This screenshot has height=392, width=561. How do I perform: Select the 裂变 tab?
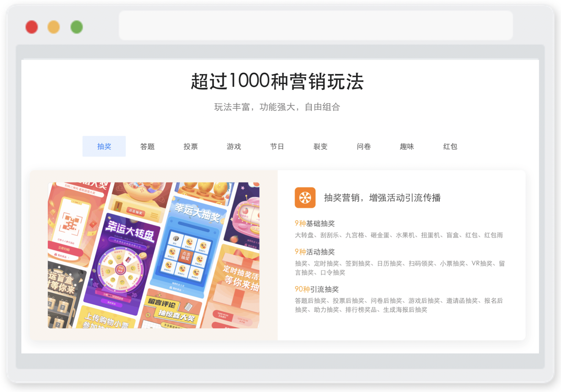coord(320,146)
